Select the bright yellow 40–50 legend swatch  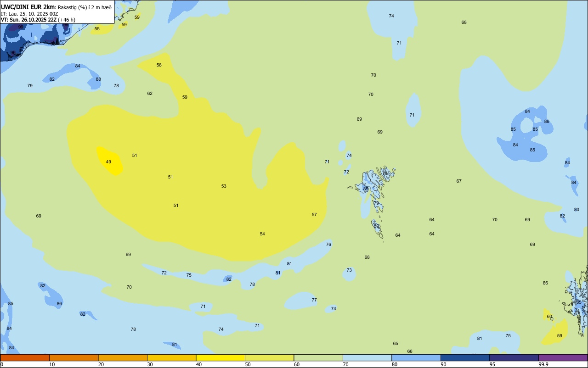220,357
